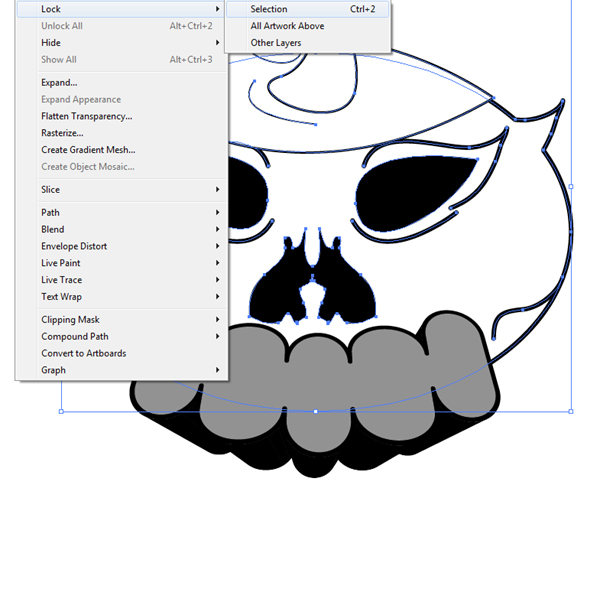The image size is (600, 615).
Task: Open the Live Trace submenu
Action: (x=122, y=280)
